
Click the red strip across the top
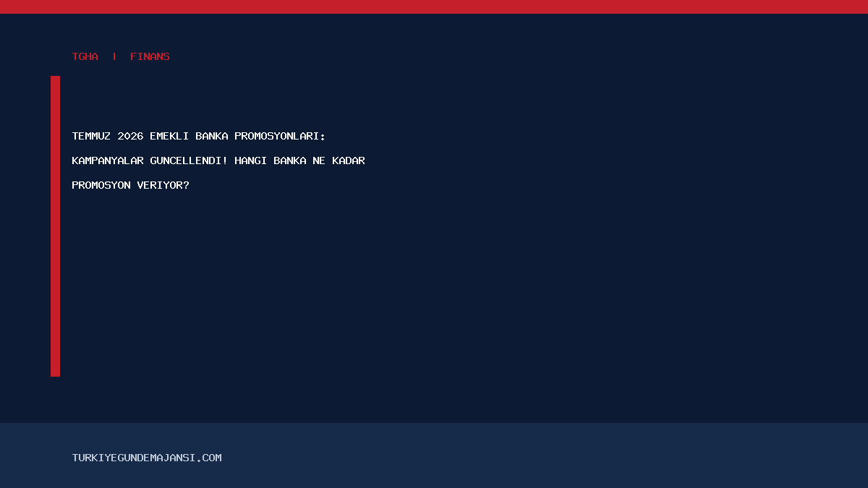click(x=434, y=7)
